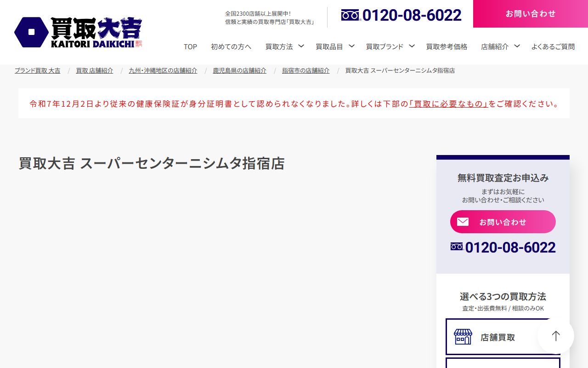Click the sidebar お問い合わせ pill button
This screenshot has width=588, height=368.
pos(503,222)
